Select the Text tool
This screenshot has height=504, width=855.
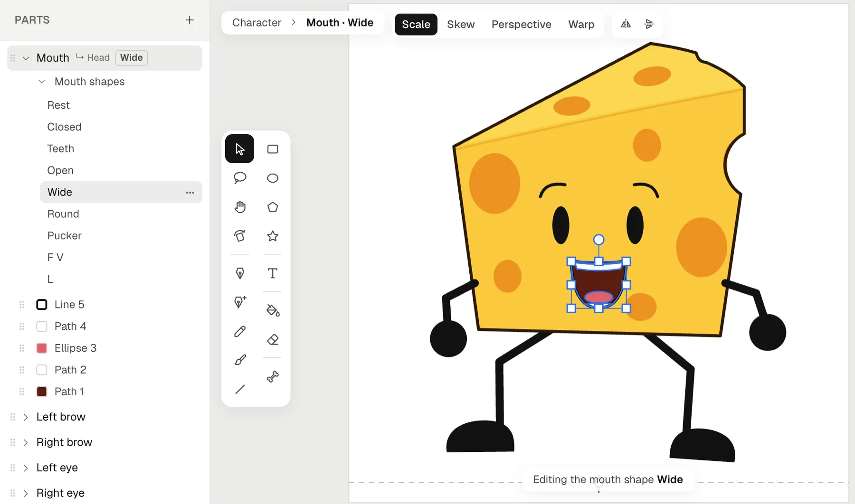[273, 273]
